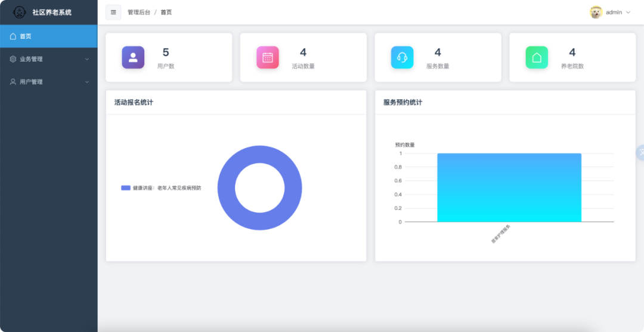Click the translate bubble at right edge
The height and width of the screenshot is (332, 644).
pos(640,153)
